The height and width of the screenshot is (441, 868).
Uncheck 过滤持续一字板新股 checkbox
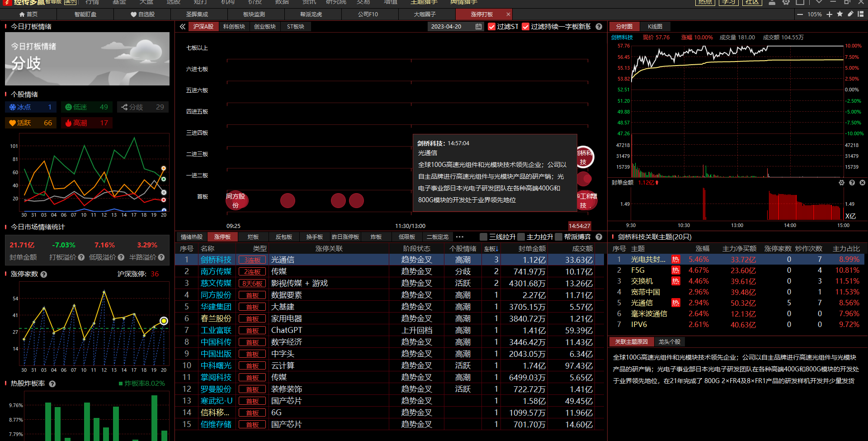pos(525,27)
